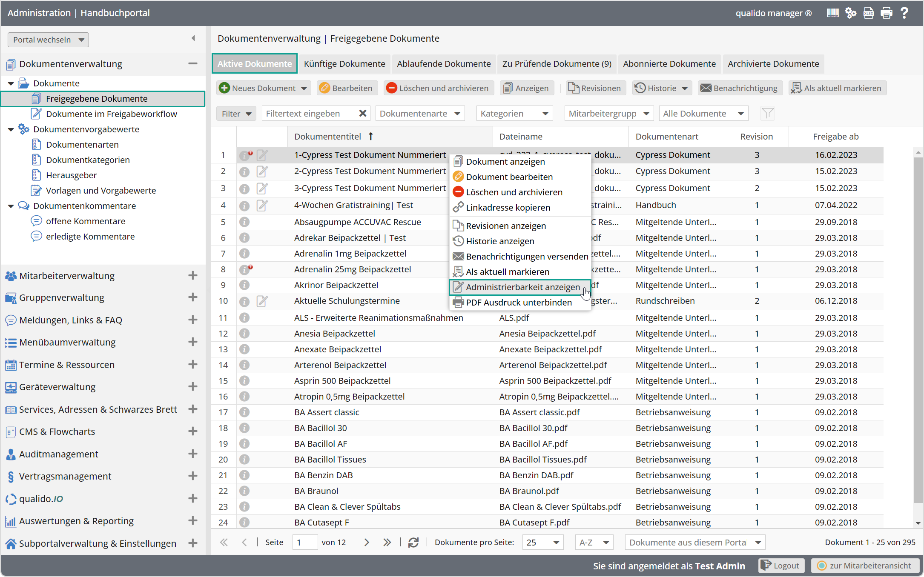This screenshot has width=924, height=577.
Task: Switch to Zu Prüfende Dokumente tab
Action: click(x=557, y=64)
